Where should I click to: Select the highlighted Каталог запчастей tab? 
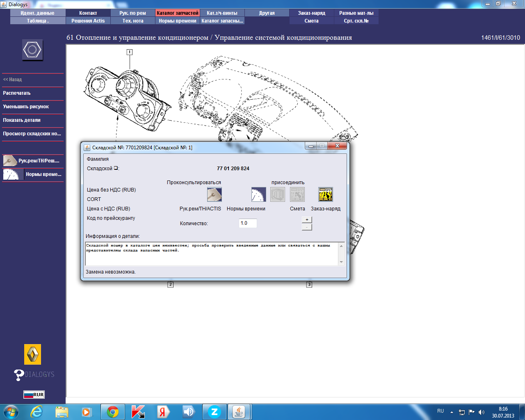point(178,13)
